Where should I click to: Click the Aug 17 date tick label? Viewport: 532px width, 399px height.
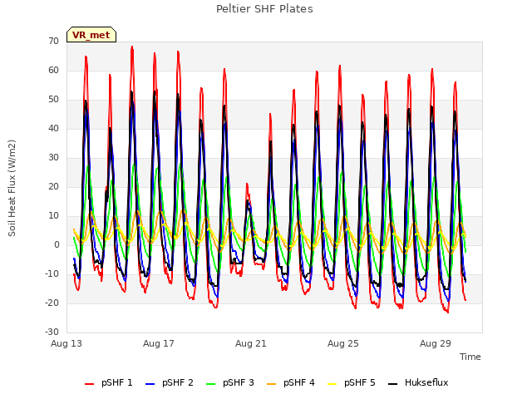tap(159, 343)
